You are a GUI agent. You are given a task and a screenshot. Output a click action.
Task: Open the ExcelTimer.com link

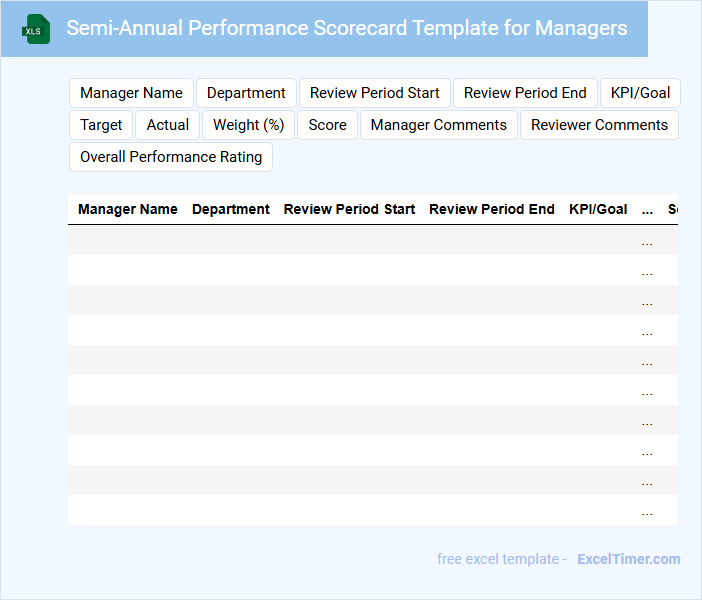click(628, 559)
